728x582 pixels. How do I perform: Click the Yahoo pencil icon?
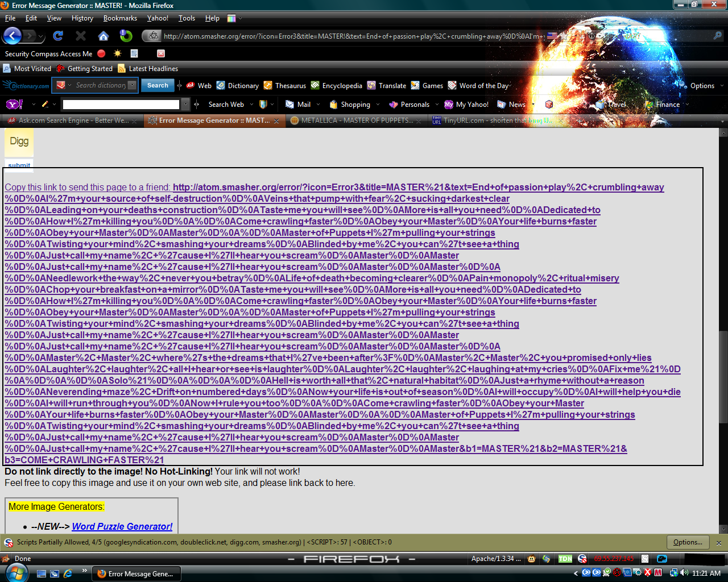(45, 105)
